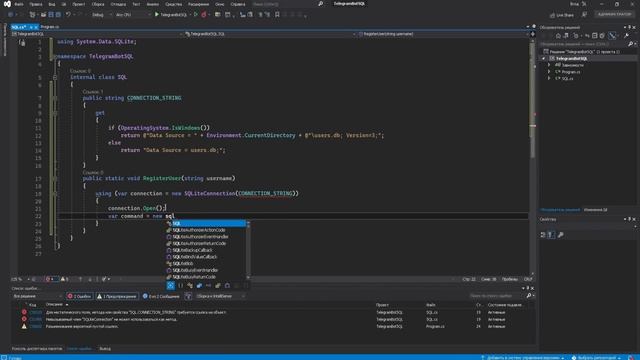
Task: Open the Средства menu
Action: point(173,4)
